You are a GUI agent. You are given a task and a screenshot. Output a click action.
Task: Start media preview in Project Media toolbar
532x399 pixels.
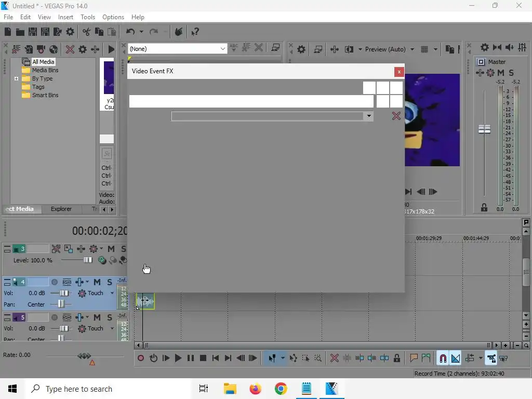tap(111, 49)
